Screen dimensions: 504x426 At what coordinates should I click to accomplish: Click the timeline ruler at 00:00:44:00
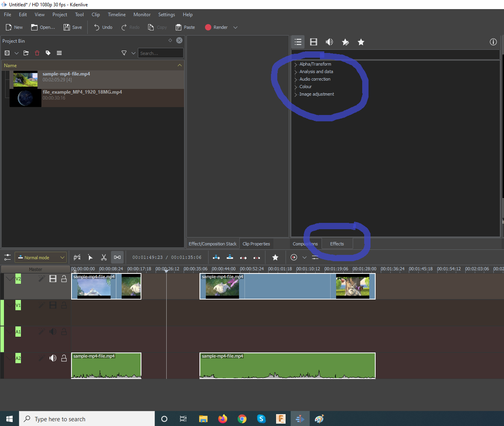[224, 269]
